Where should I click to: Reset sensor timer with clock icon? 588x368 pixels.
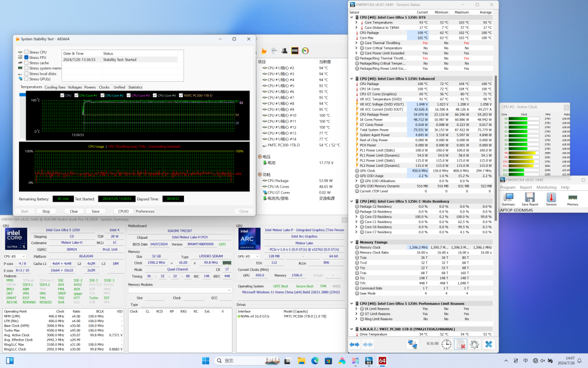[446, 344]
